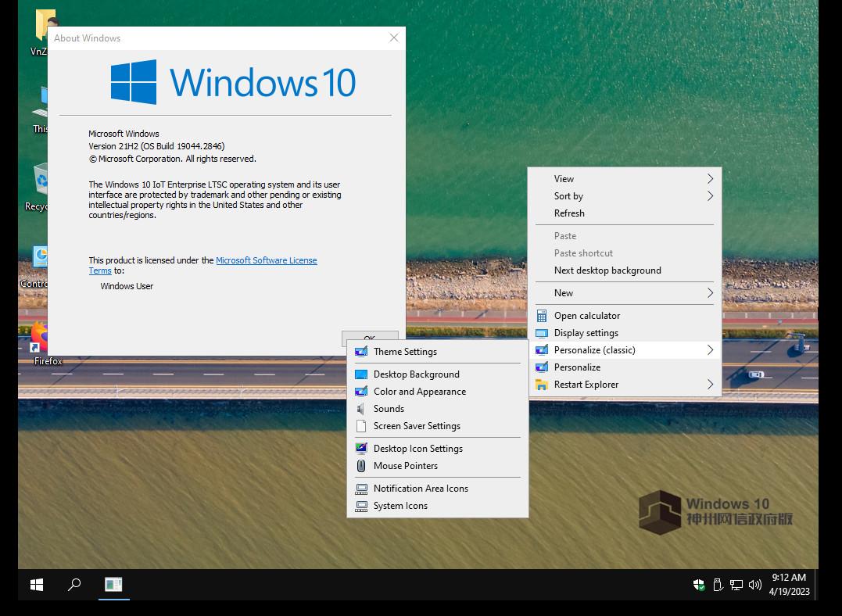Expand the Sort by submenu arrow
Image resolution: width=842 pixels, height=616 pixels.
[710, 196]
